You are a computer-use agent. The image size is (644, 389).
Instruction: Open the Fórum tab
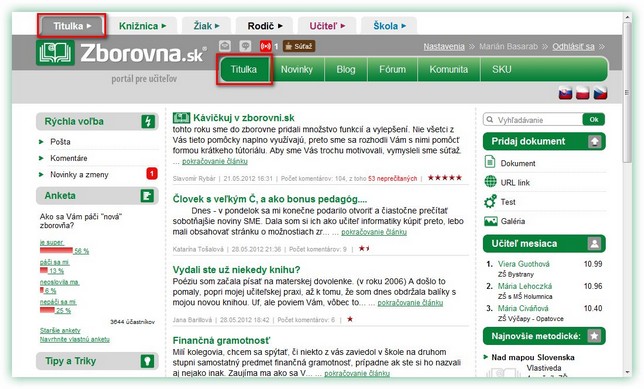(392, 69)
